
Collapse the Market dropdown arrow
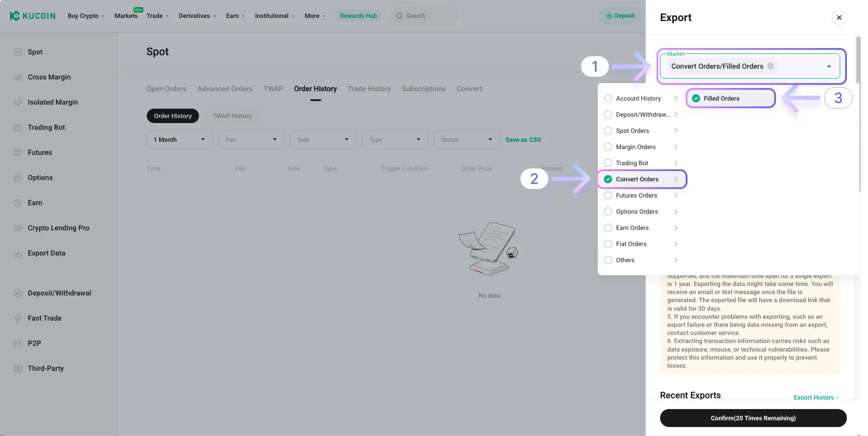(829, 66)
